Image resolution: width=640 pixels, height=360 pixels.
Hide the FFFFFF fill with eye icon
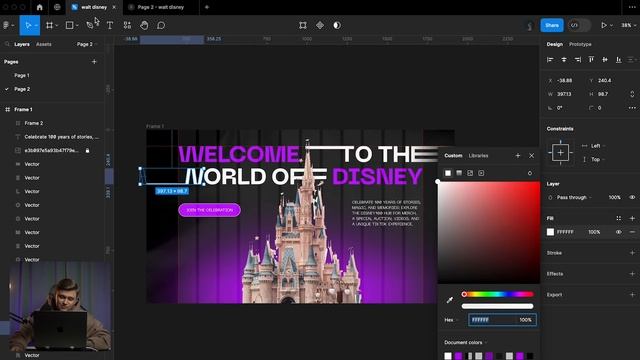tap(619, 232)
